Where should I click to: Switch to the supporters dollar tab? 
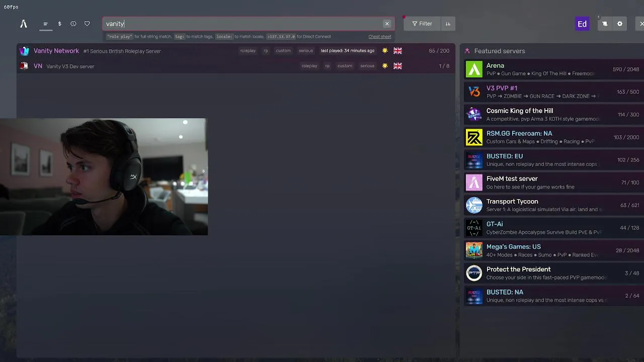coord(59,24)
